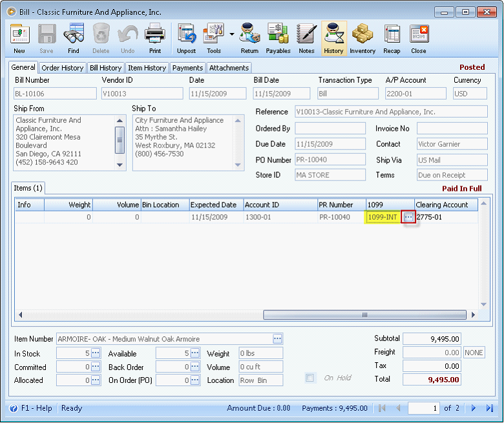
Task: Go to the next record arrow
Action: click(473, 408)
